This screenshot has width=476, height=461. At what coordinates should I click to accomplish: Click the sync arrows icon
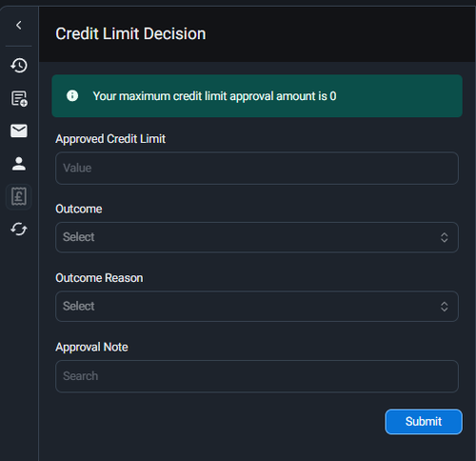[x=19, y=229]
